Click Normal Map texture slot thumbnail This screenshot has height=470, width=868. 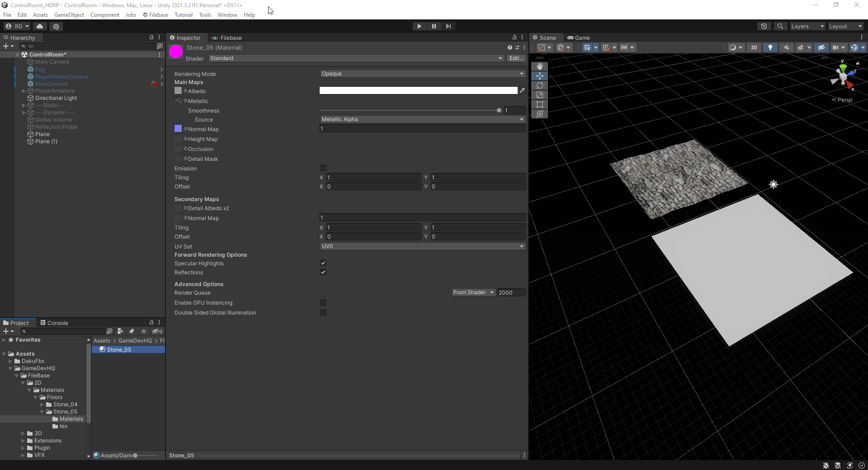click(178, 129)
